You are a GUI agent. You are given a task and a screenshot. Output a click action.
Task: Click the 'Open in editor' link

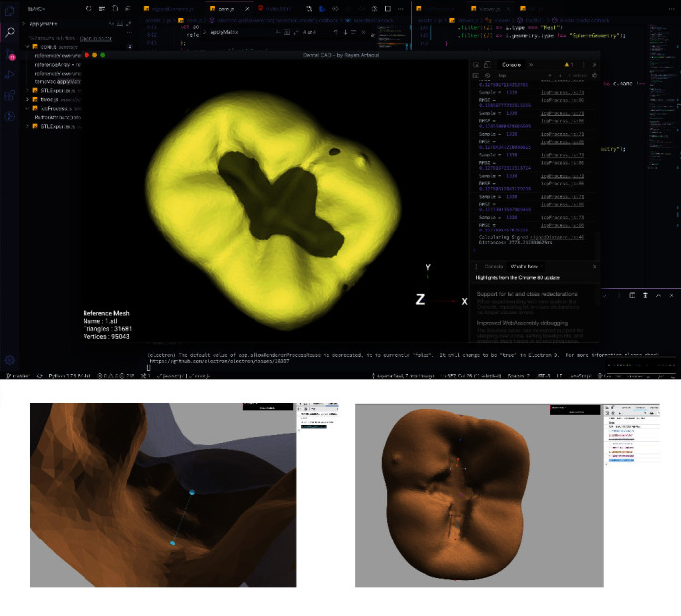click(95, 38)
